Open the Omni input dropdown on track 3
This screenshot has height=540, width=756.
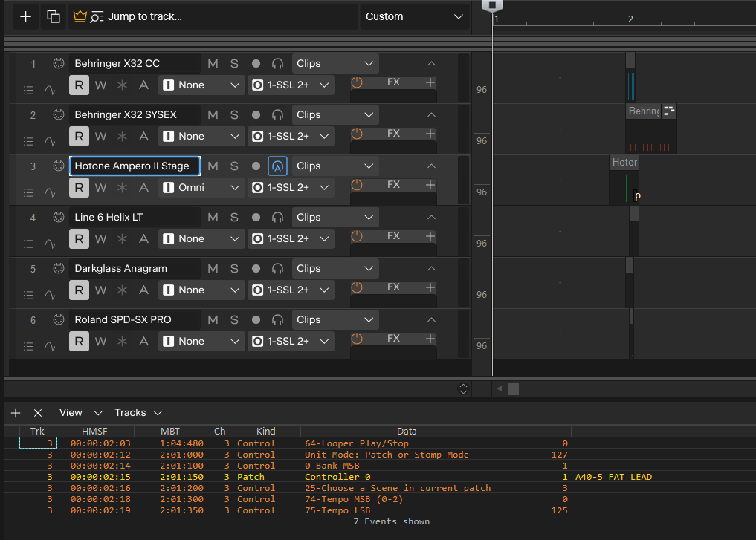coord(201,188)
